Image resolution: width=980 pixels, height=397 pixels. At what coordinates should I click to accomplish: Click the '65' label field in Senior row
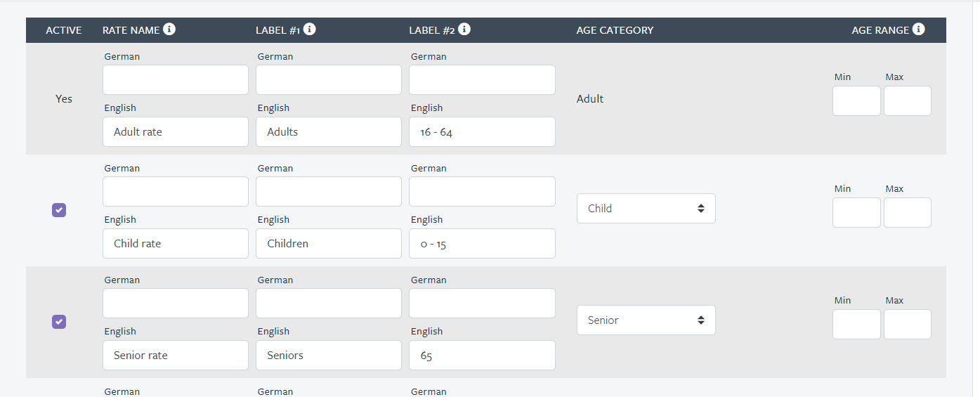click(x=482, y=356)
